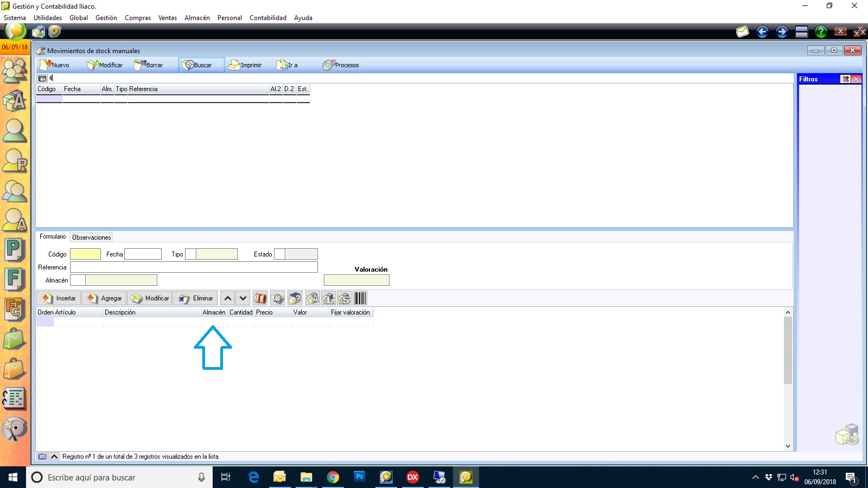Screen dimensions: 868x488
Task: Click the barcode icon
Action: coord(360,298)
